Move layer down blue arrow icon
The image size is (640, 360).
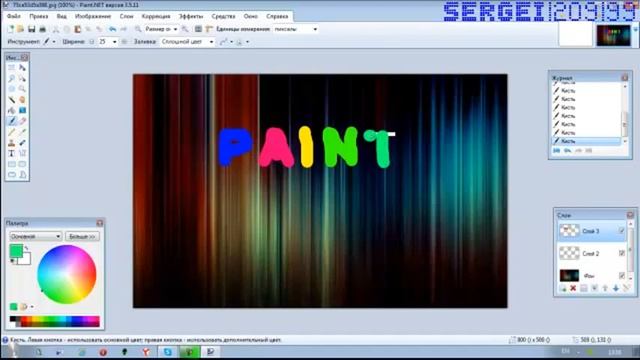[616, 288]
